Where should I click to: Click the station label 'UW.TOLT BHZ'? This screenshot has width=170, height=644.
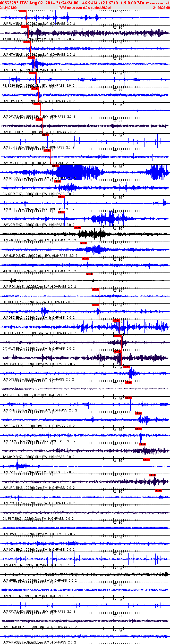click(13, 132)
